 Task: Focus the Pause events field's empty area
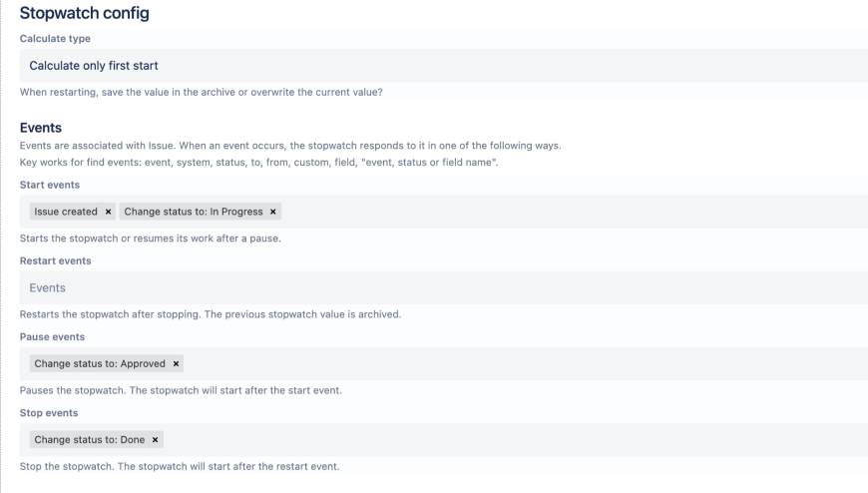(x=519, y=363)
